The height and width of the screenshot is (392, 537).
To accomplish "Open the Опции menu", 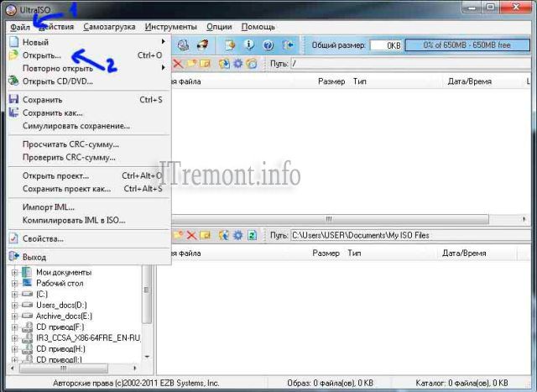I will click(219, 27).
